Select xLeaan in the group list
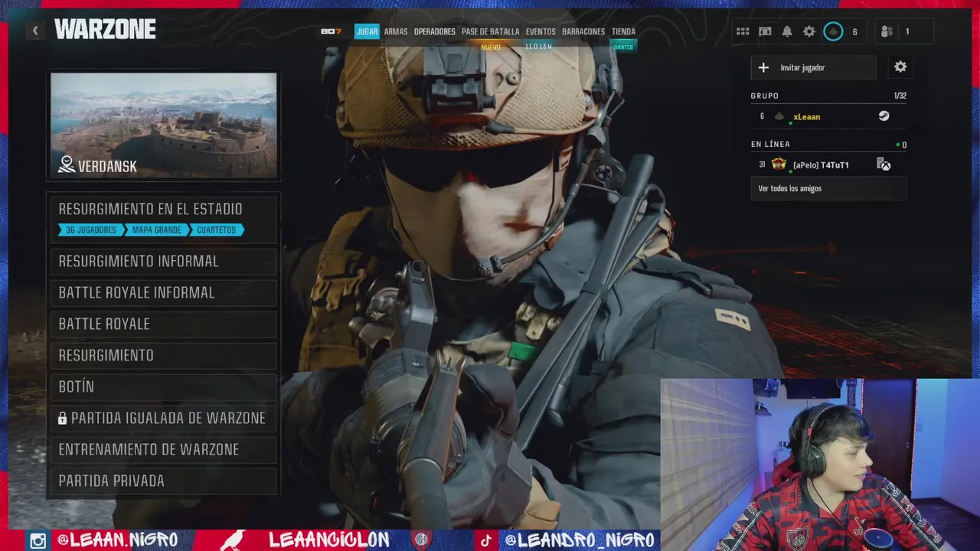This screenshot has width=980, height=551. 828,116
